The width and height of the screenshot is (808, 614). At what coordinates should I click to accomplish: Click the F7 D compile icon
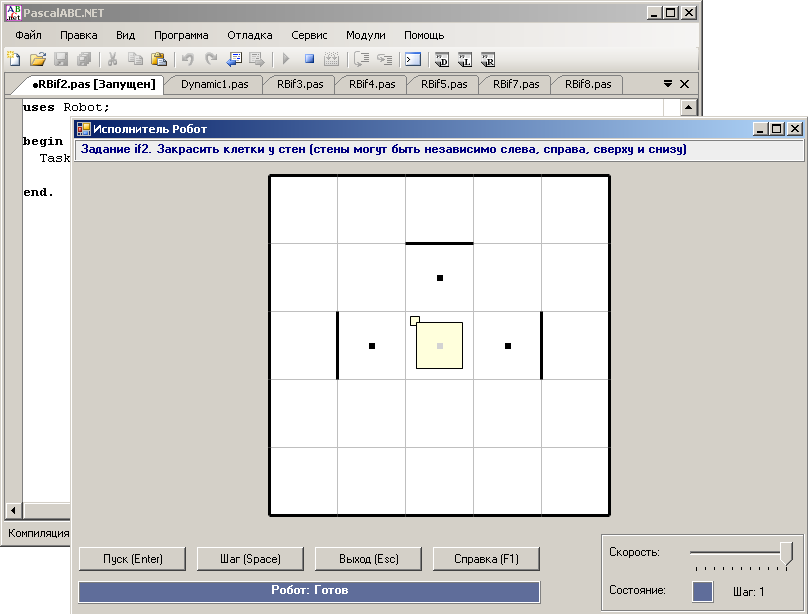tap(442, 60)
